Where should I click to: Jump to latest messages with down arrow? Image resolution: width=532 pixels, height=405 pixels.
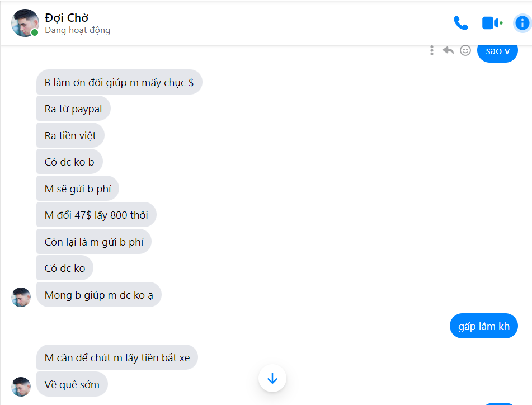(272, 378)
